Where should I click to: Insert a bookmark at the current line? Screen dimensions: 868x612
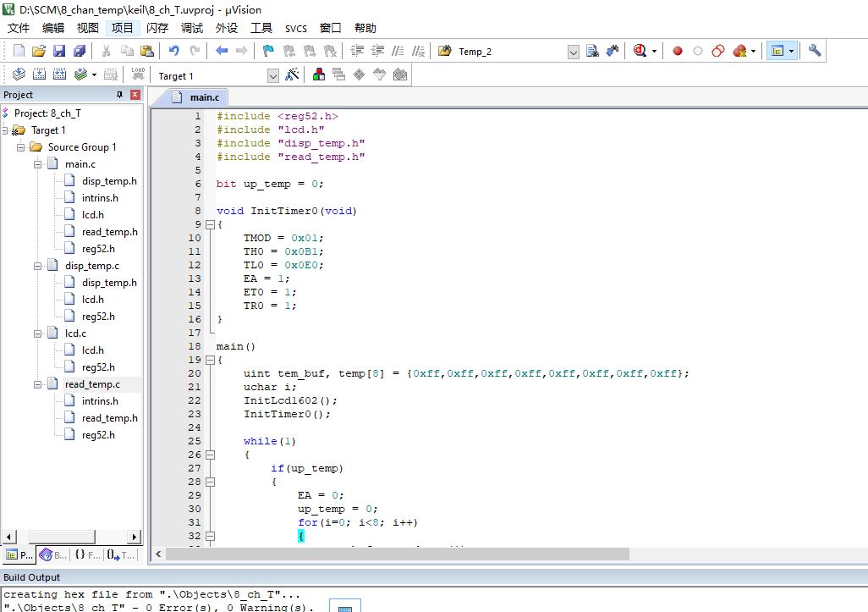click(x=268, y=51)
